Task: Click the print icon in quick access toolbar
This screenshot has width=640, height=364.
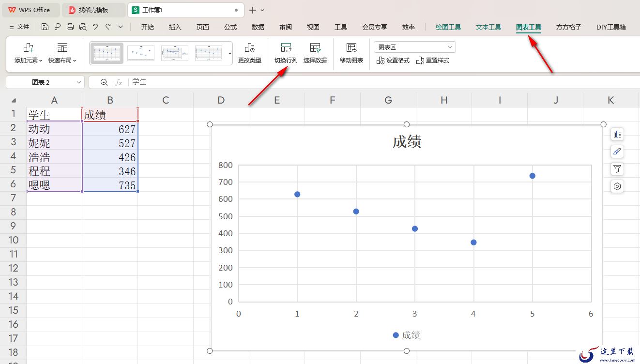Action: pyautogui.click(x=70, y=27)
